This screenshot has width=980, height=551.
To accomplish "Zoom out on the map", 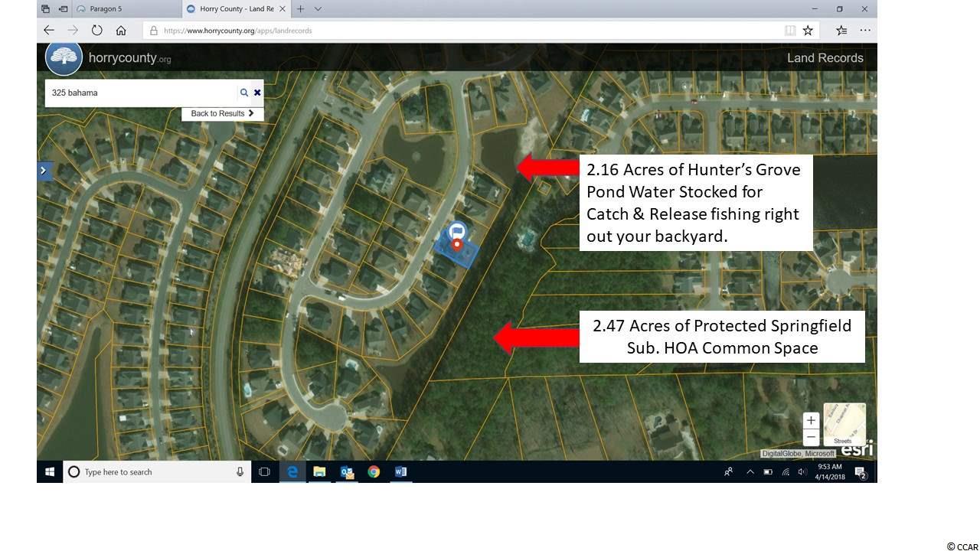I will click(x=811, y=437).
